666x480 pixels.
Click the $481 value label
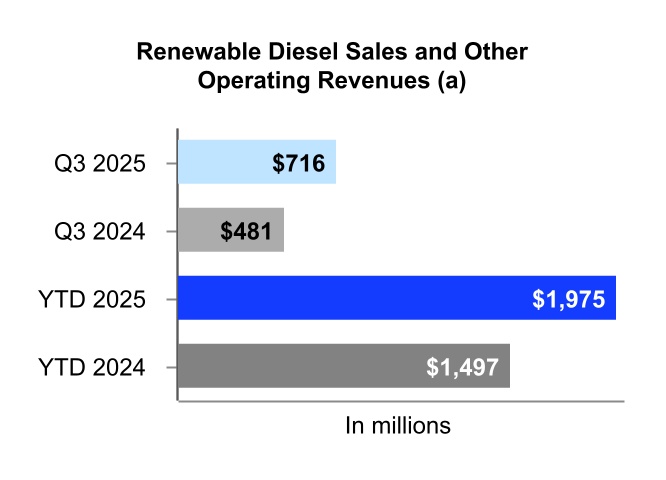click(247, 231)
